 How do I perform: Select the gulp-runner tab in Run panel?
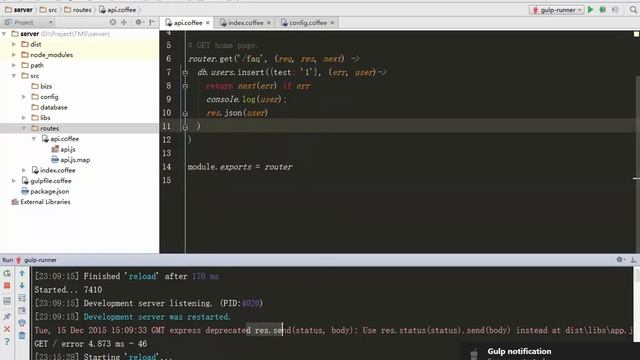(36, 260)
